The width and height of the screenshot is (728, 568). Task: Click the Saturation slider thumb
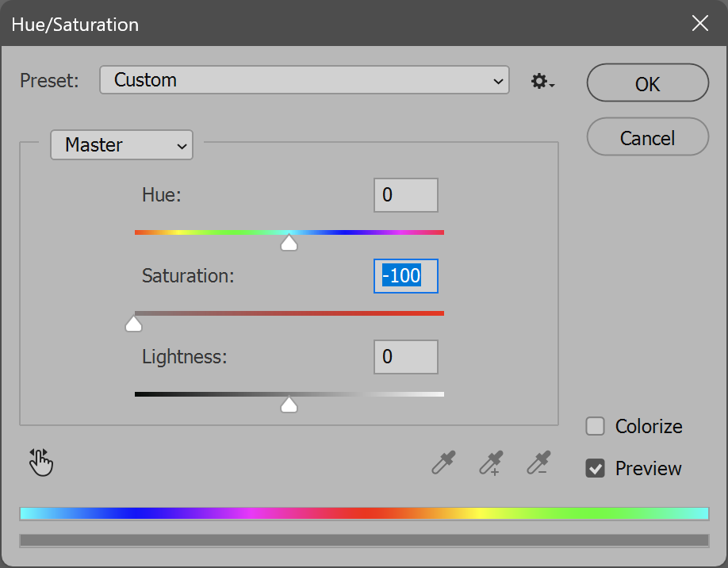click(134, 323)
